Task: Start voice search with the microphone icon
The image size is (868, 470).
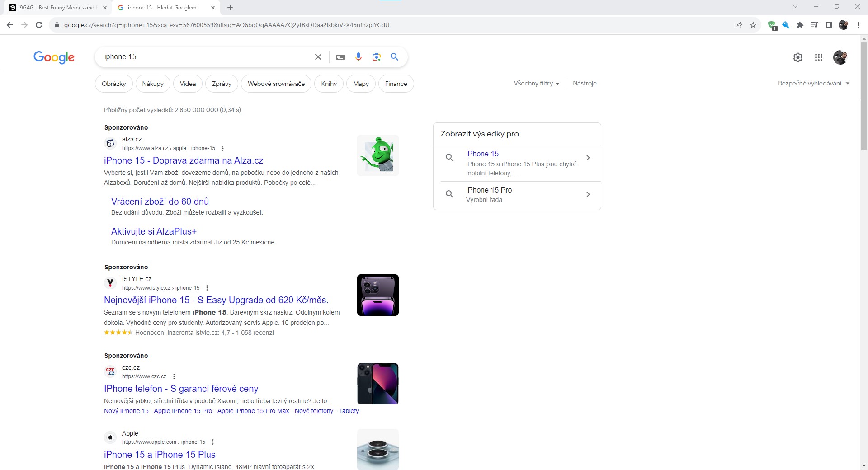Action: coord(359,57)
